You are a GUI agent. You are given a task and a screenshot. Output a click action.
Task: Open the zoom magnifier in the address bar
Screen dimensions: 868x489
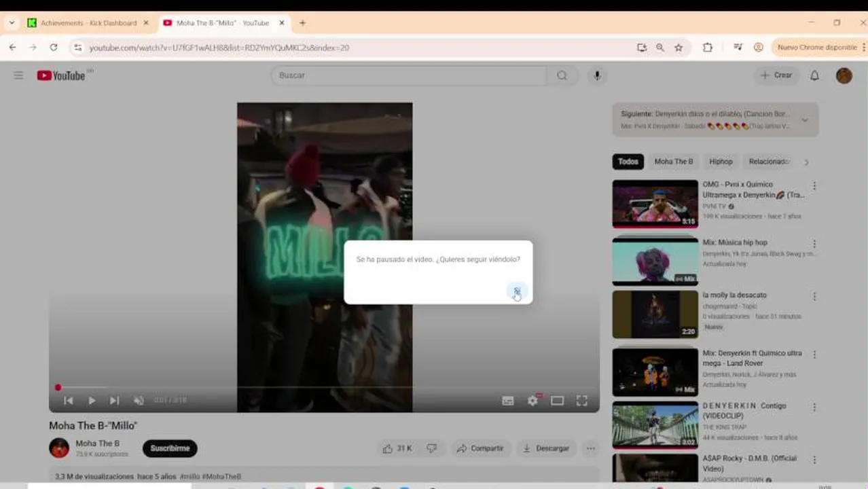coord(660,48)
